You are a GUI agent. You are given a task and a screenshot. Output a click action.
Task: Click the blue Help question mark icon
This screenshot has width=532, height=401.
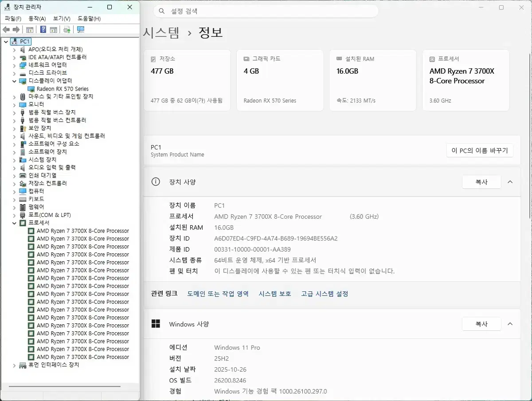(x=43, y=30)
